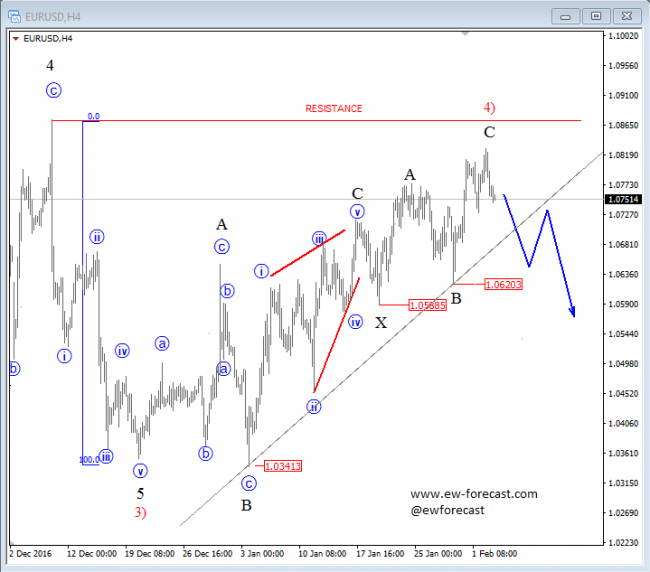Screen dimensions: 650x572
Task: Click the red 1.06203 price label
Action: (503, 284)
